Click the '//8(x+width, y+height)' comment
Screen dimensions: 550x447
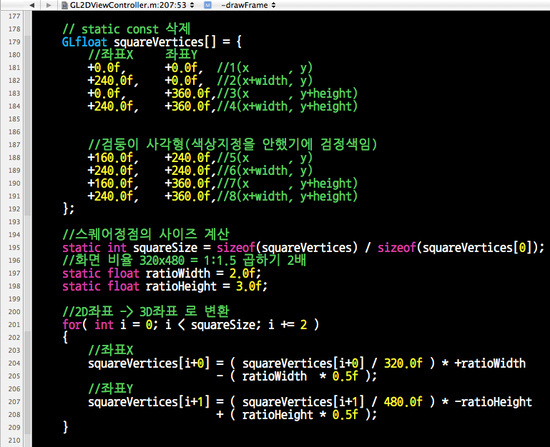(x=287, y=196)
